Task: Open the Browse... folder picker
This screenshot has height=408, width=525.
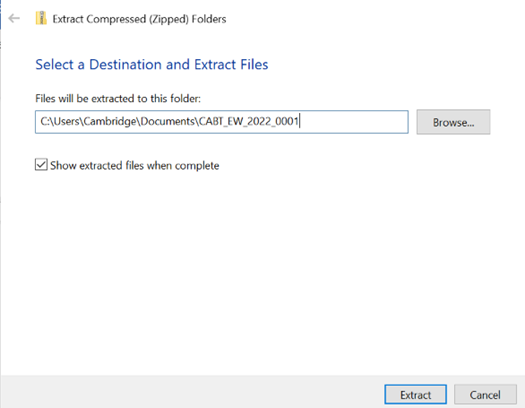Action: (x=453, y=122)
